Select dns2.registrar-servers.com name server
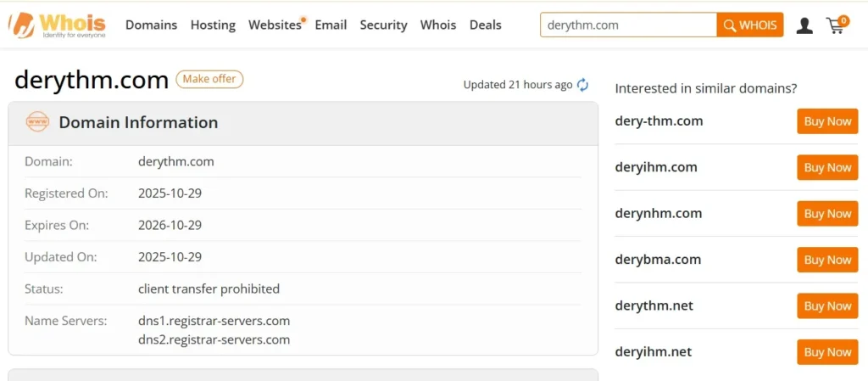 click(x=214, y=339)
